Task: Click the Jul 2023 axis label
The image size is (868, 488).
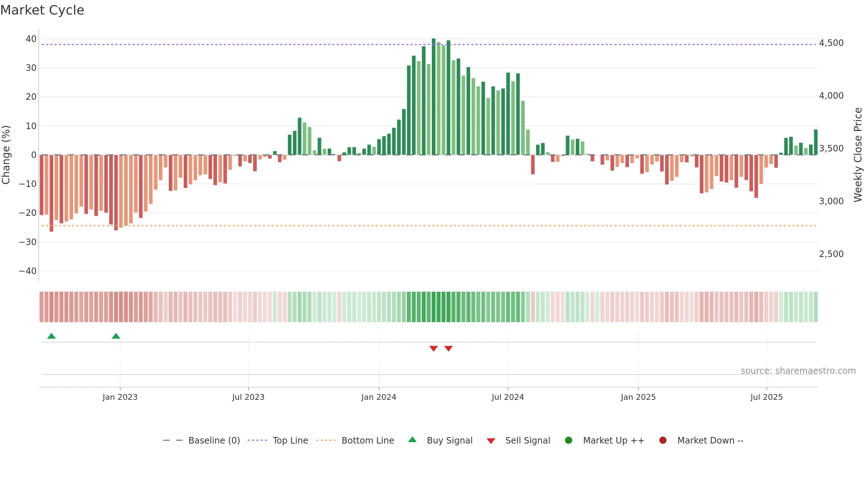Action: coord(248,397)
